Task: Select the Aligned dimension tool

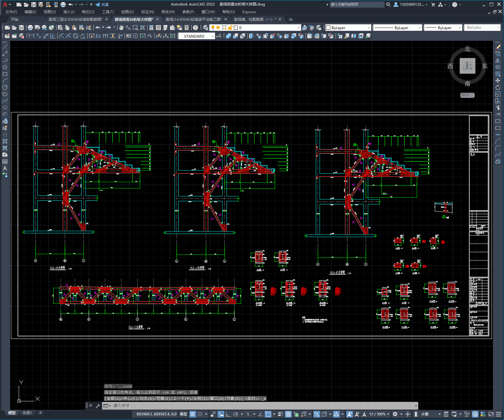Action: tap(39, 36)
